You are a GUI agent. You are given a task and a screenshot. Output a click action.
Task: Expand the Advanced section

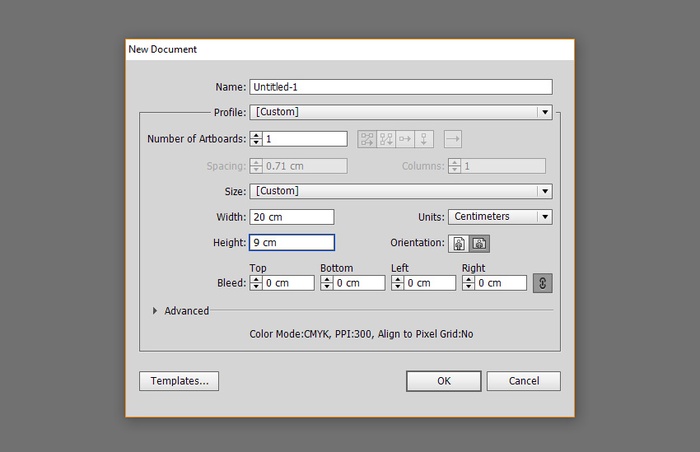(x=156, y=311)
